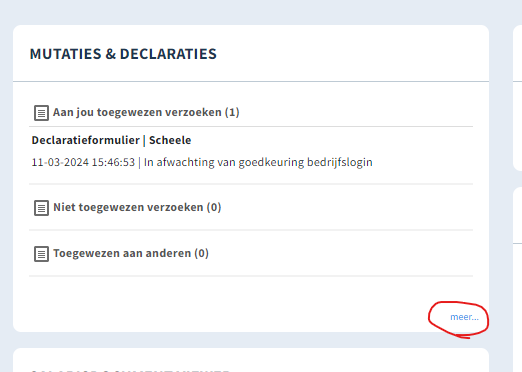This screenshot has height=372, width=522.
Task: Select the Scheele name in request title
Action: point(170,140)
